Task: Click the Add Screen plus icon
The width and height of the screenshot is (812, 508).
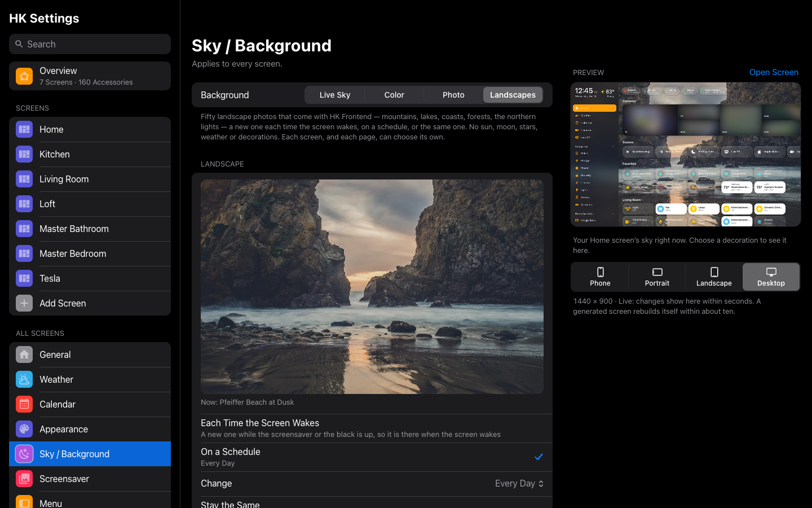Action: coord(24,303)
